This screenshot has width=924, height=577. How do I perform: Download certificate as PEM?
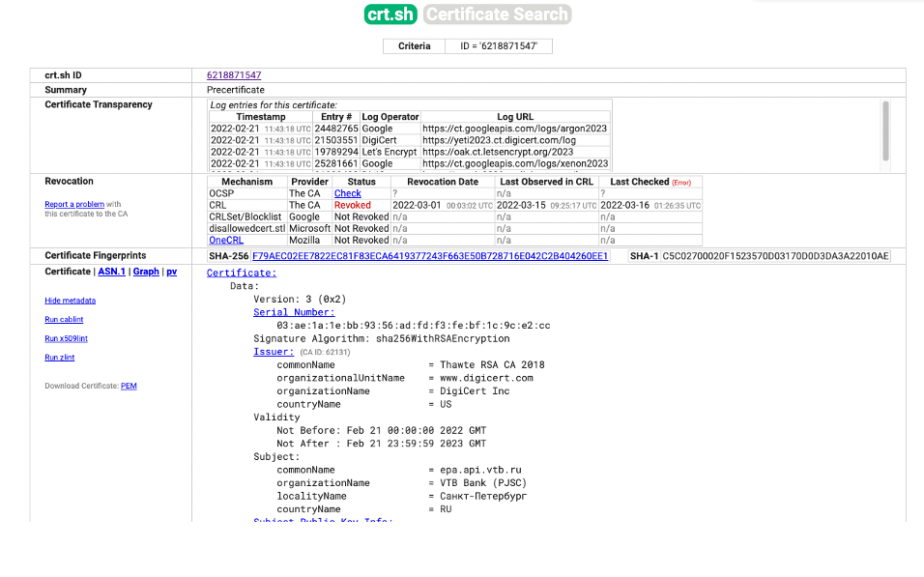point(129,386)
